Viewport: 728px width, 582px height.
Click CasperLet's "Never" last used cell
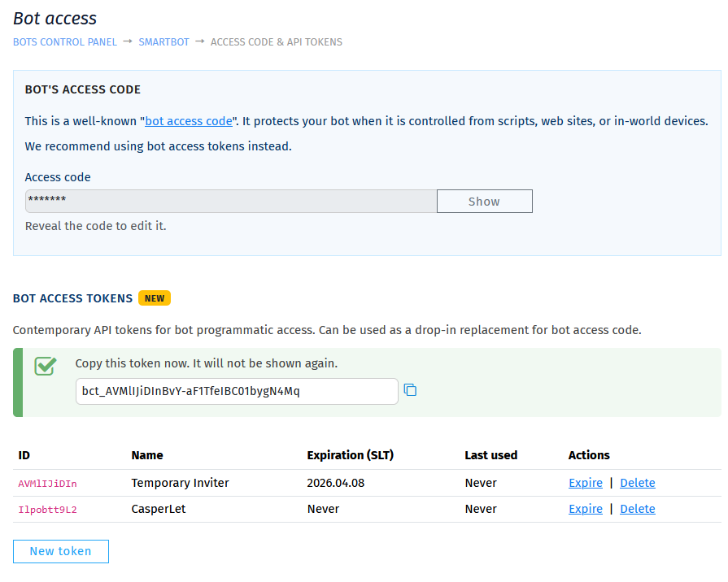click(481, 509)
